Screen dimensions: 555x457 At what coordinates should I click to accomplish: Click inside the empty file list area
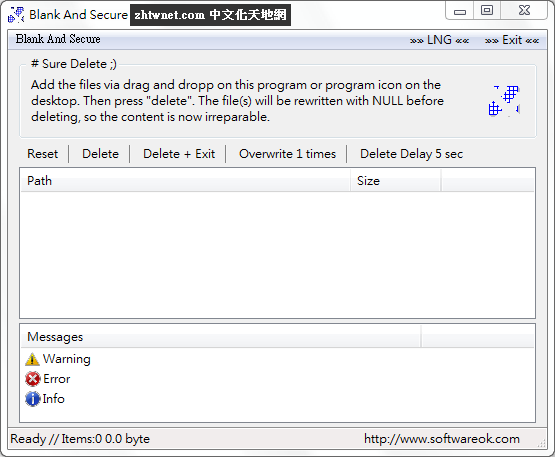(278, 255)
